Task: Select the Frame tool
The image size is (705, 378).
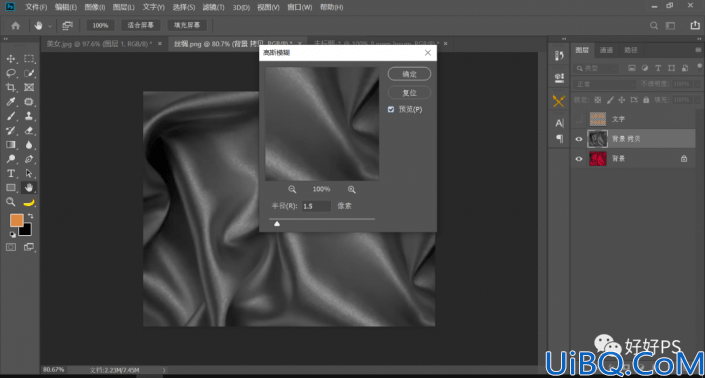Action: 29,88
